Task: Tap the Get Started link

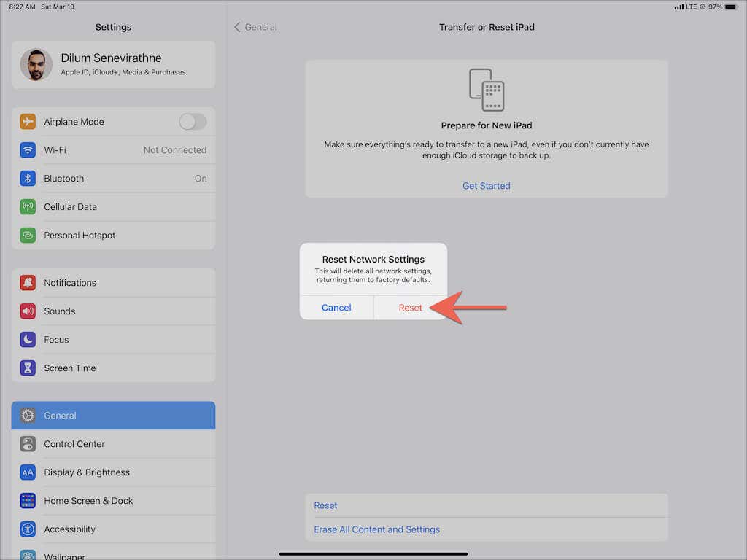Action: tap(487, 186)
